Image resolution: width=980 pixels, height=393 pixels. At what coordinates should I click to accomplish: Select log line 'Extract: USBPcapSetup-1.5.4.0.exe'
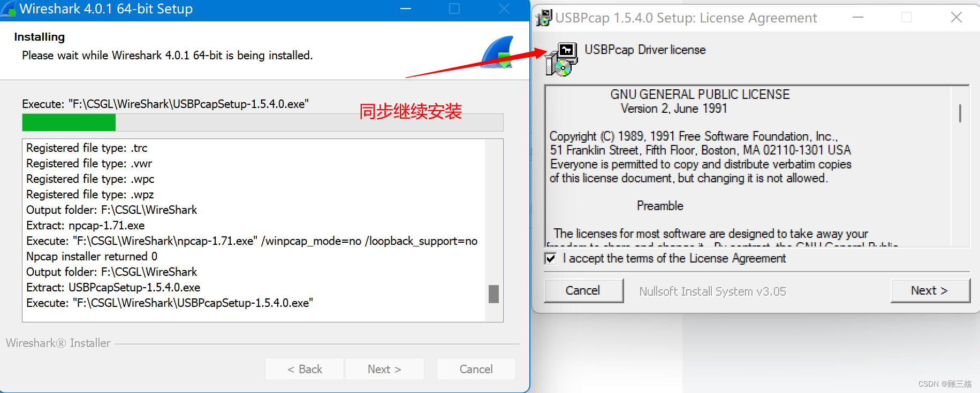[x=113, y=288]
